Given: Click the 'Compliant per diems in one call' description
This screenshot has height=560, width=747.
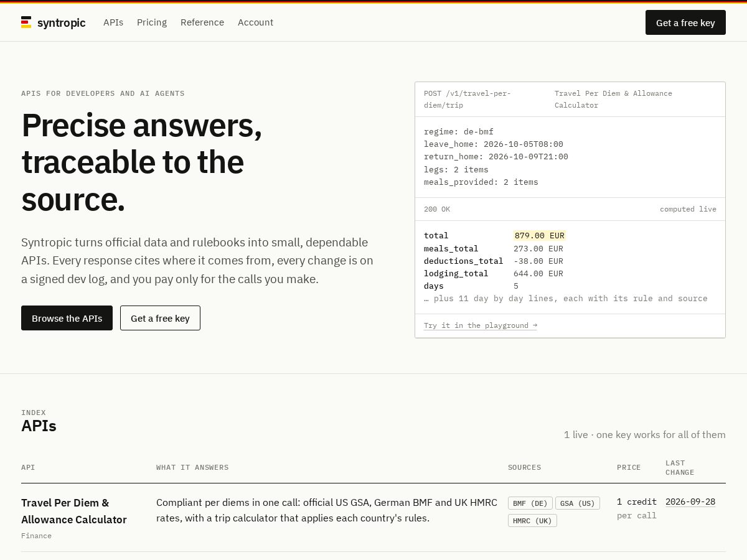Looking at the screenshot, I should 327,510.
